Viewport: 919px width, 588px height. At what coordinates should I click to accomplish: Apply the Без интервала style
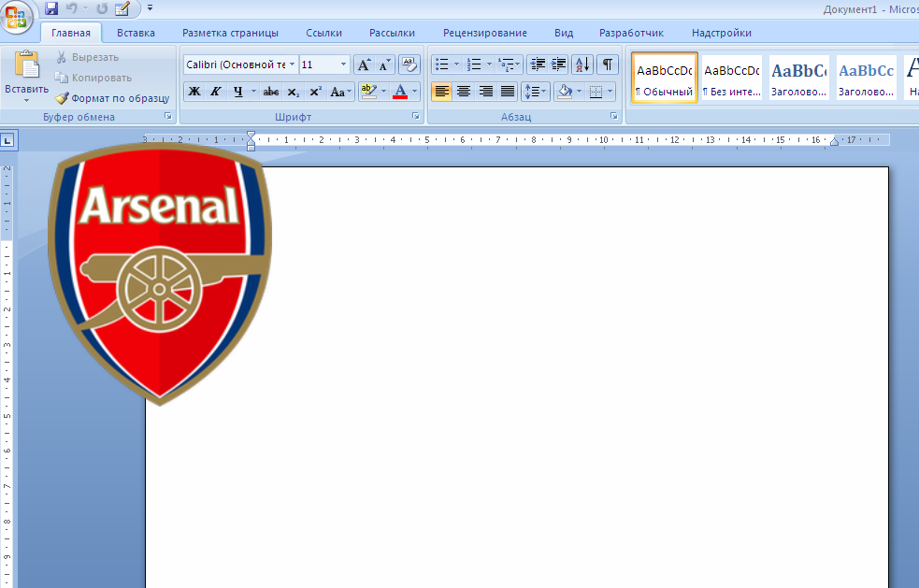(x=732, y=78)
